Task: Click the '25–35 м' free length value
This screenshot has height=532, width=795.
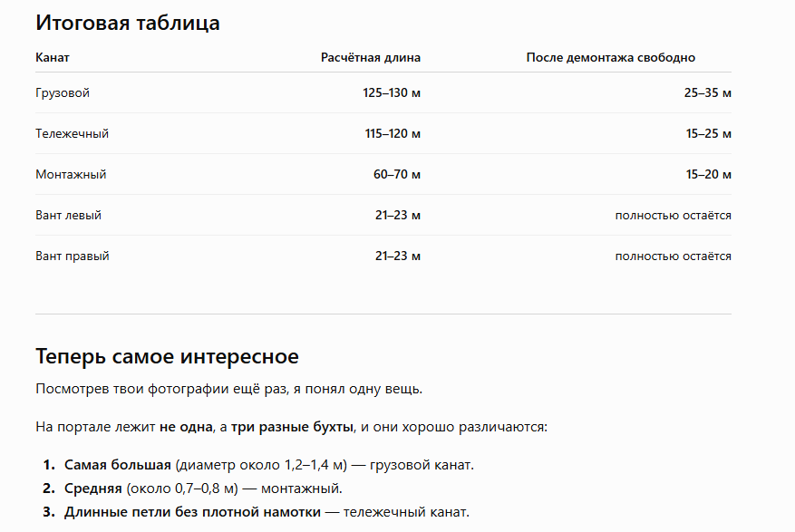Action: (x=707, y=92)
